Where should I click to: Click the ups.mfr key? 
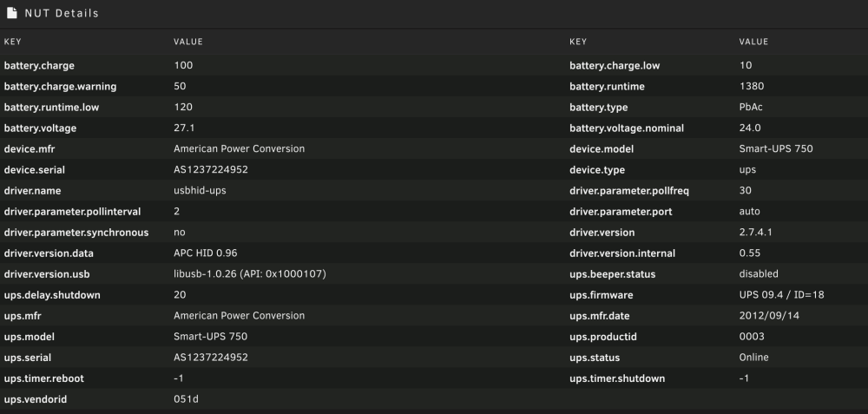point(23,316)
